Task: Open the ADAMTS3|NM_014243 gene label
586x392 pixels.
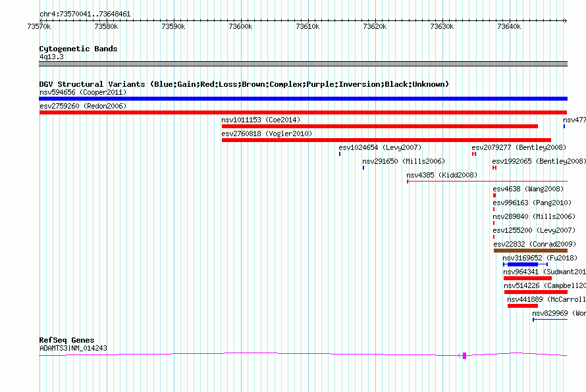Action: pos(73,348)
